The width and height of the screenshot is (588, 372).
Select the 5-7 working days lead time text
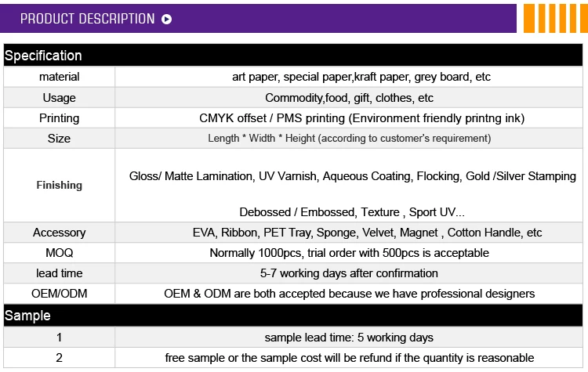[x=349, y=273]
